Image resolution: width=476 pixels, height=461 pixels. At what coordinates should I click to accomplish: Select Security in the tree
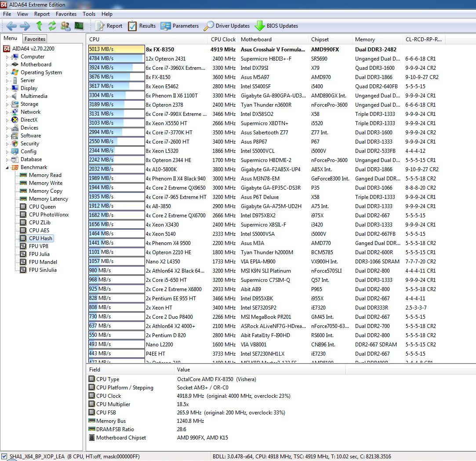[25, 144]
